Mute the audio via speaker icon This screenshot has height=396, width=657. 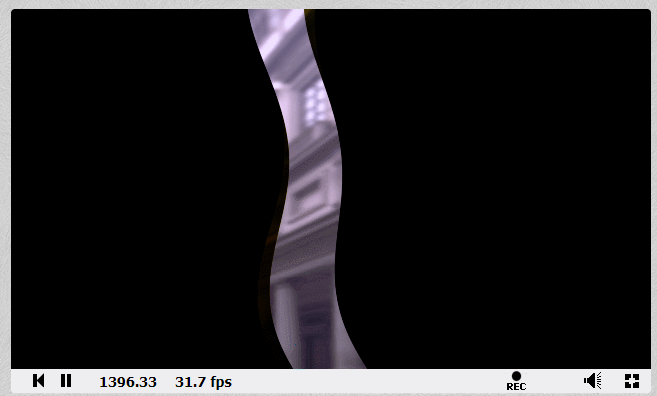pyautogui.click(x=592, y=380)
